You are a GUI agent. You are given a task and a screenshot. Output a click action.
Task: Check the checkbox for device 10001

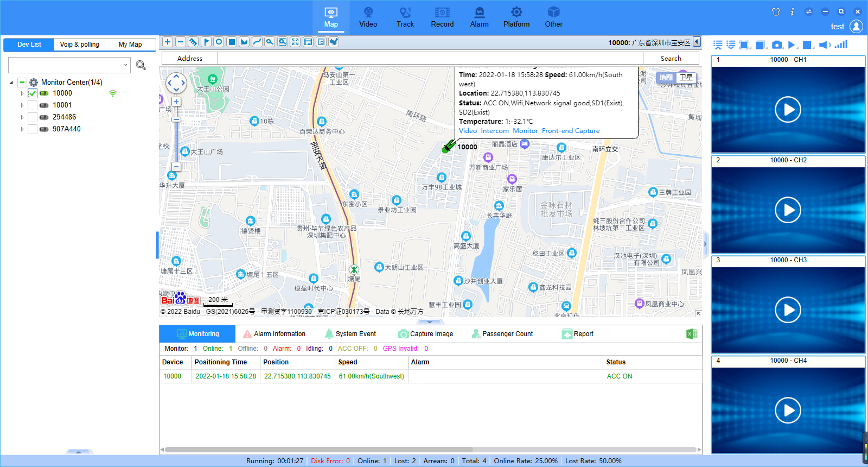tap(33, 105)
